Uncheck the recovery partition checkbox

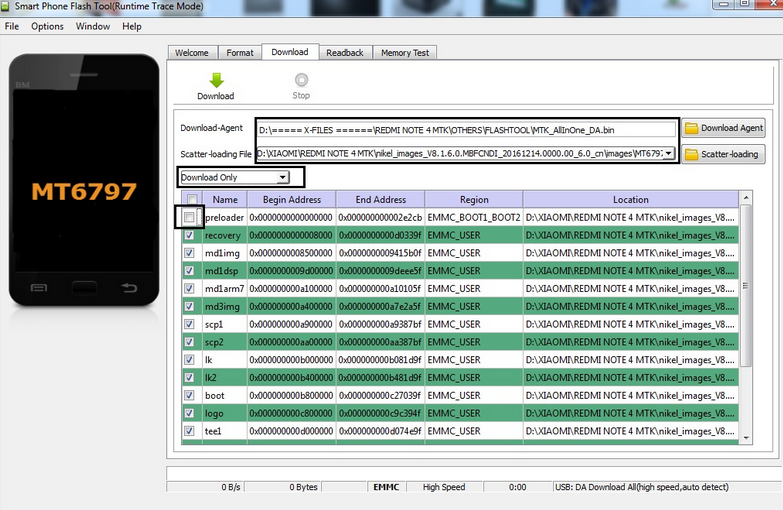pos(189,235)
